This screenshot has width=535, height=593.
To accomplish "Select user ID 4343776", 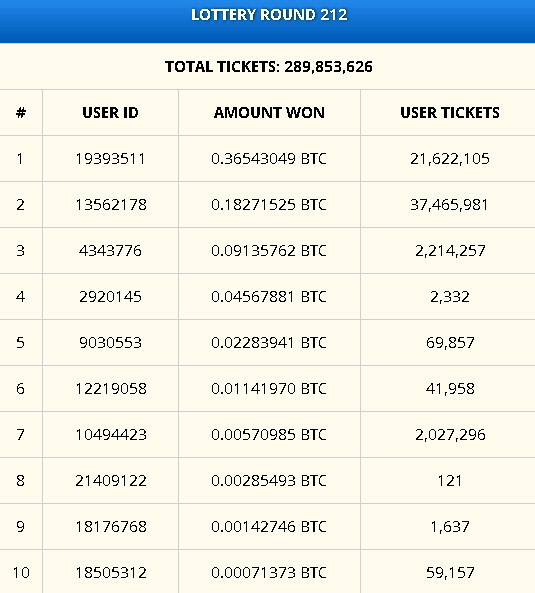I will [x=110, y=251].
